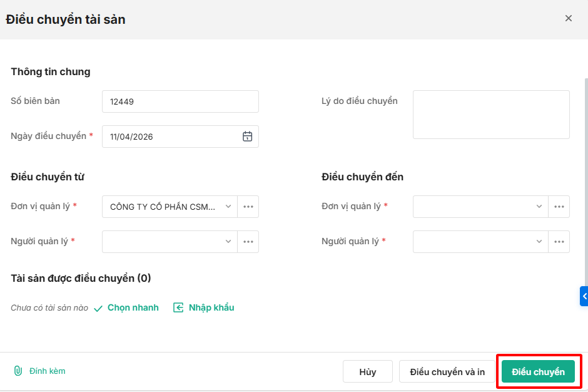Close the Điều chuyển tài sản dialog
588x392 pixels.
pyautogui.click(x=569, y=18)
